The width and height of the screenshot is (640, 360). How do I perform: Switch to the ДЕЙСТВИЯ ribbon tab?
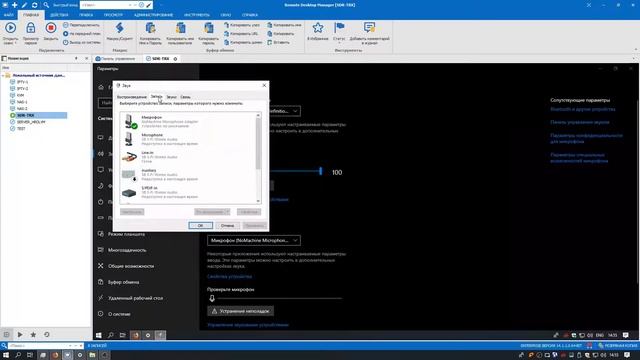(59, 15)
